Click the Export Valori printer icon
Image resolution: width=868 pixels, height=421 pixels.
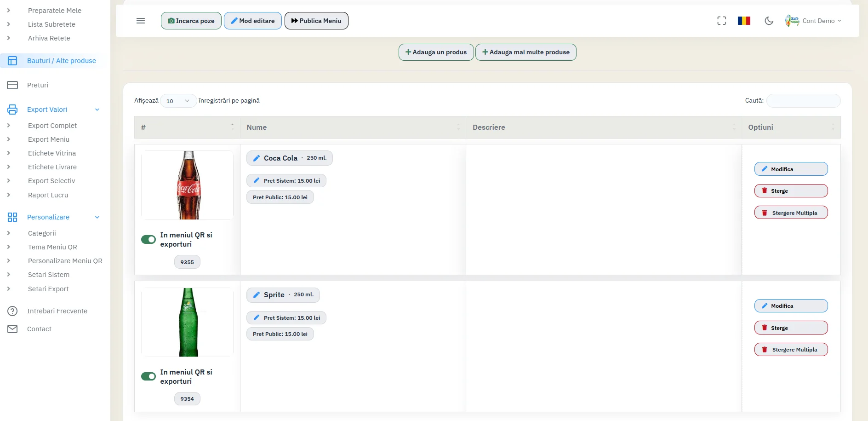[12, 110]
